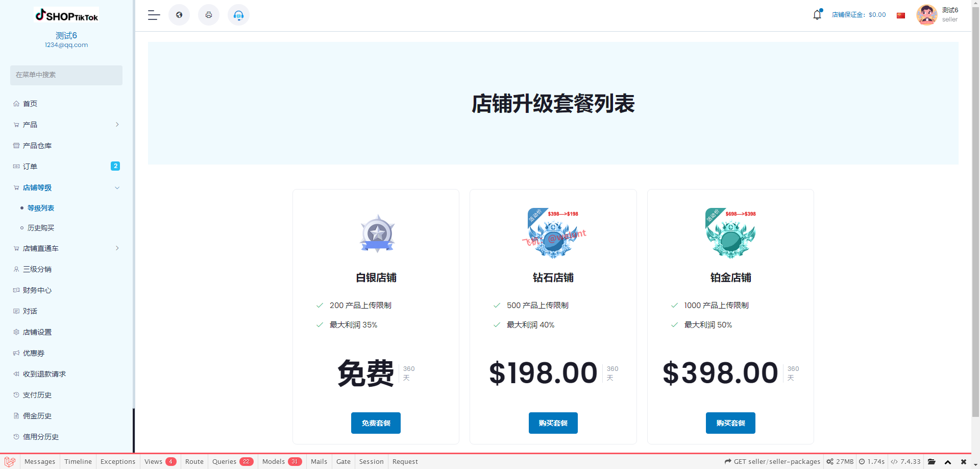Click the user icon beside 三级分销
This screenshot has width=980, height=469.
tap(16, 269)
